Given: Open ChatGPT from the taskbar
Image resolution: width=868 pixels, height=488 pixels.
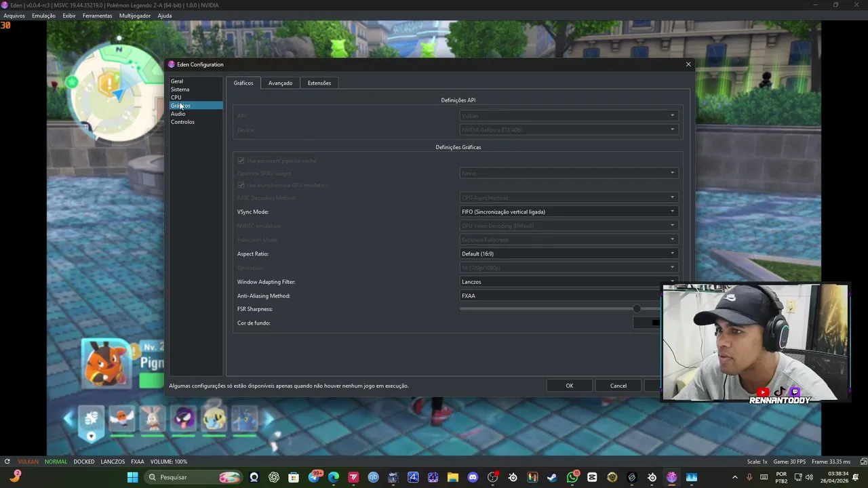Looking at the screenshot, I should coord(274,477).
